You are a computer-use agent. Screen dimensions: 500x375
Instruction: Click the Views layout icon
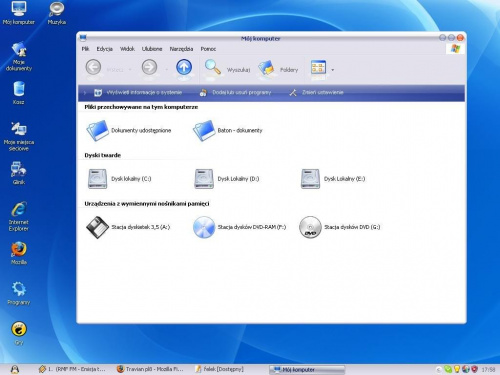318,68
